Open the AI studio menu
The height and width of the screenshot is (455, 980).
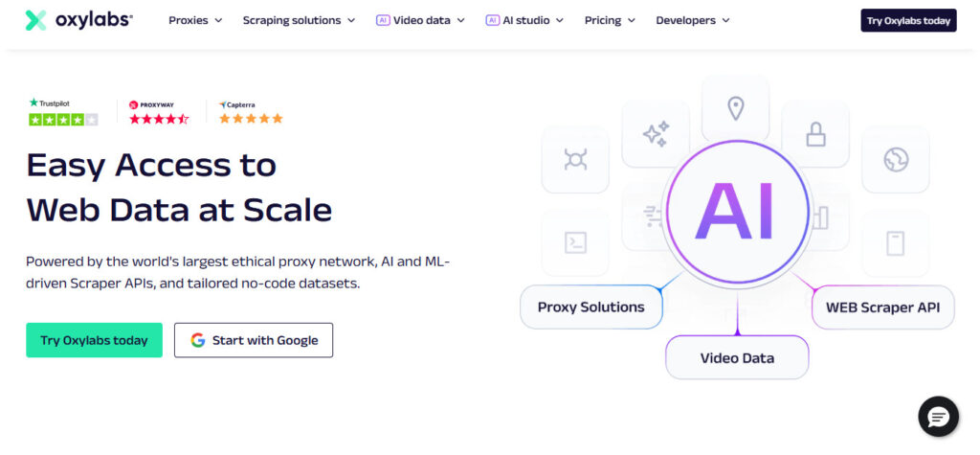click(x=524, y=20)
